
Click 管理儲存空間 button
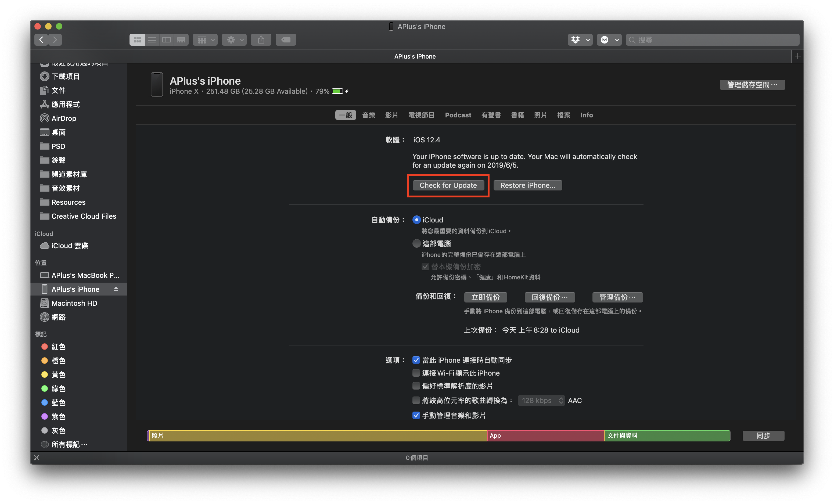[x=752, y=85]
